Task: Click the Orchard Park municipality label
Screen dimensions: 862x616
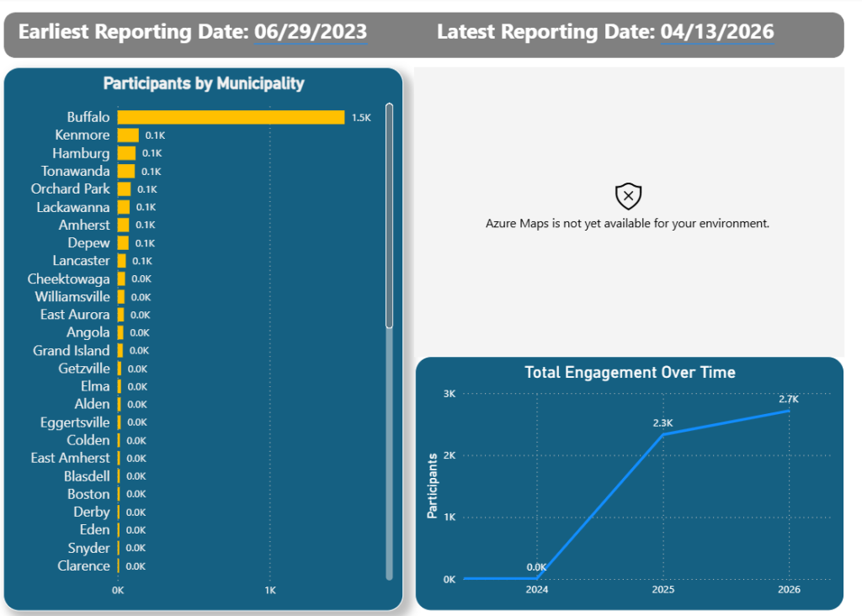Action: [71, 189]
